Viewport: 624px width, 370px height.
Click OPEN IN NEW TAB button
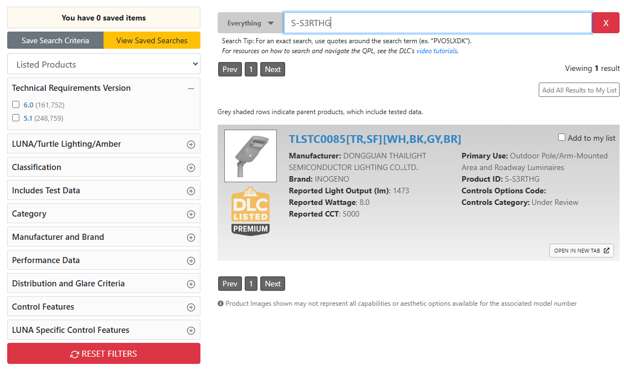(x=581, y=251)
